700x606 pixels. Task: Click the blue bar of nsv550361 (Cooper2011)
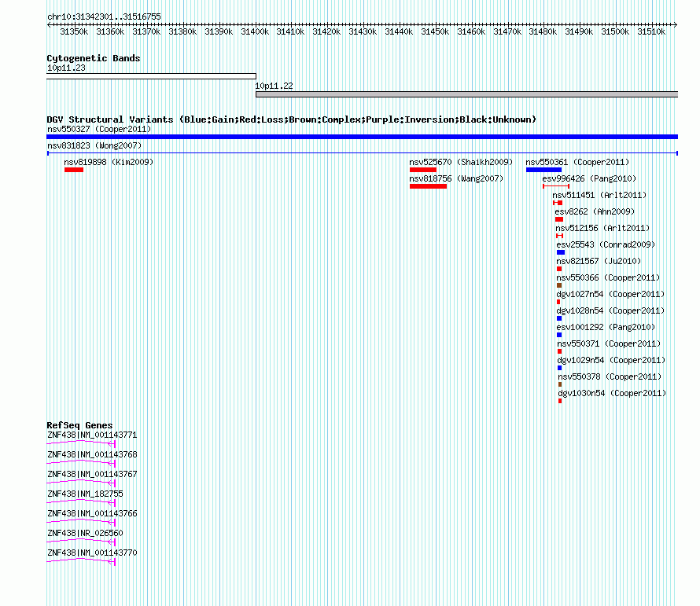(543, 170)
